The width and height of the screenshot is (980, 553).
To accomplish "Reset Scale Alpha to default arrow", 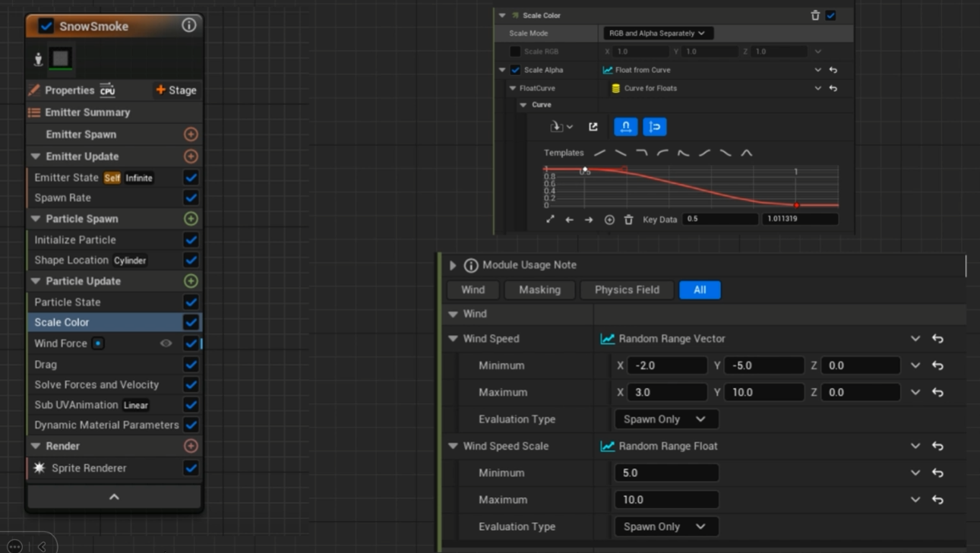I will click(x=833, y=70).
